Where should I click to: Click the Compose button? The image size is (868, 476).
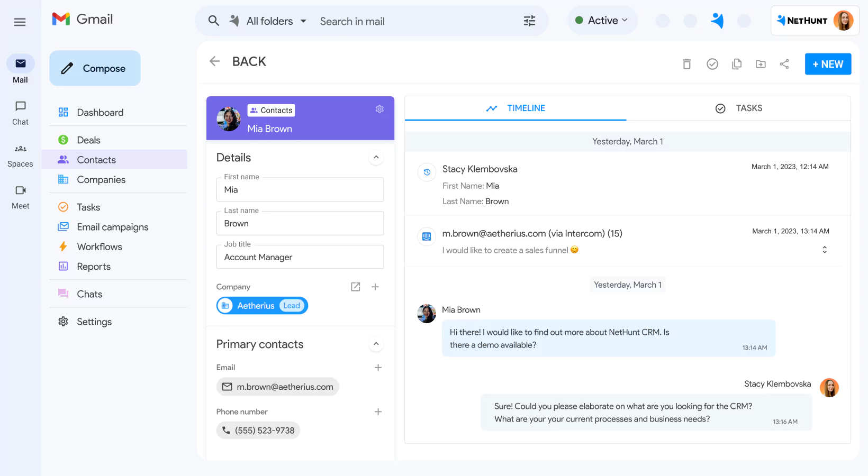pyautogui.click(x=95, y=68)
